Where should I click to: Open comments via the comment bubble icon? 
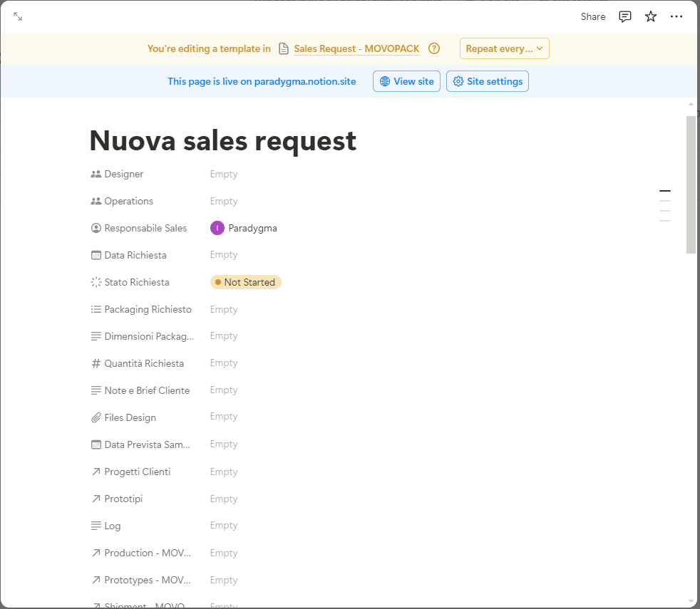625,16
